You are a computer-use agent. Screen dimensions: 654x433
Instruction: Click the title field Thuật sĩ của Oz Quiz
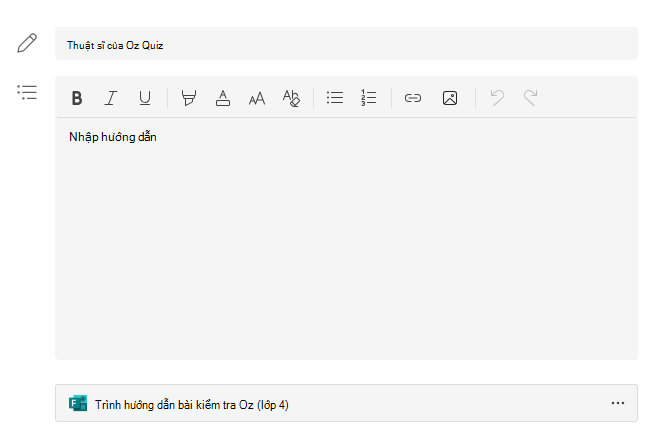[x=346, y=43]
